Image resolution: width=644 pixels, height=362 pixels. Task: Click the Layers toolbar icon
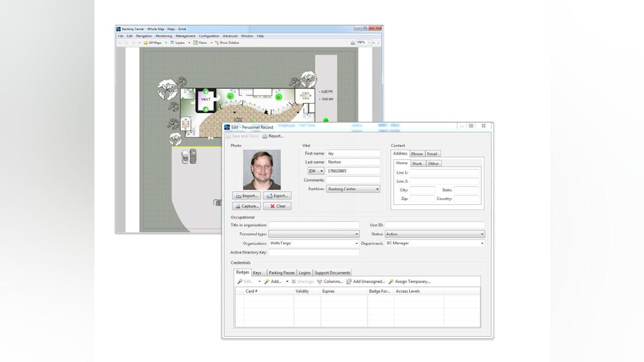[x=172, y=43]
